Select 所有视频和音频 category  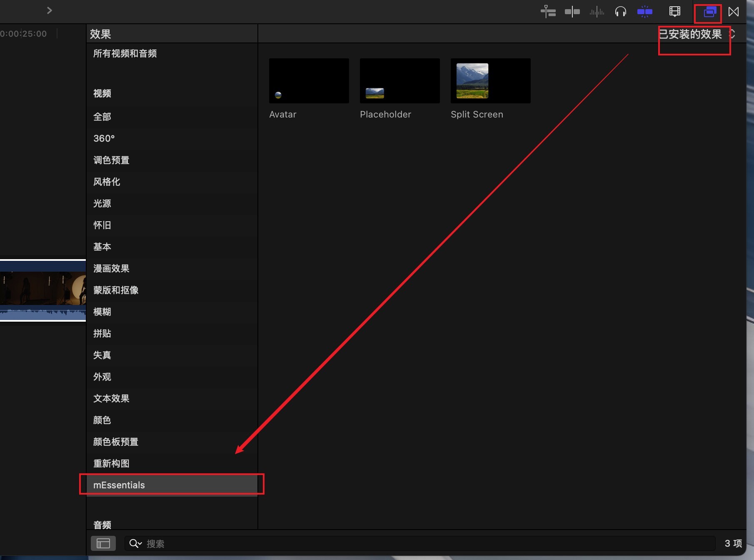[x=172, y=53]
